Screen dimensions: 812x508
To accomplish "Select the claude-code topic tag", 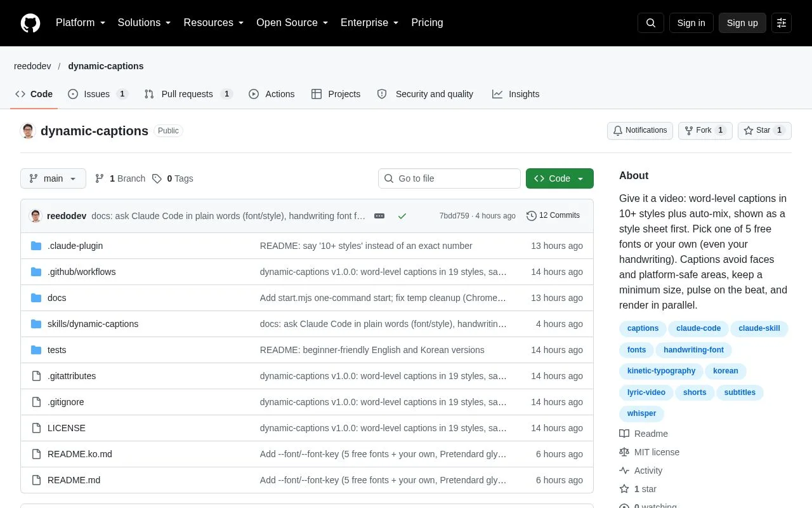I will (x=698, y=328).
